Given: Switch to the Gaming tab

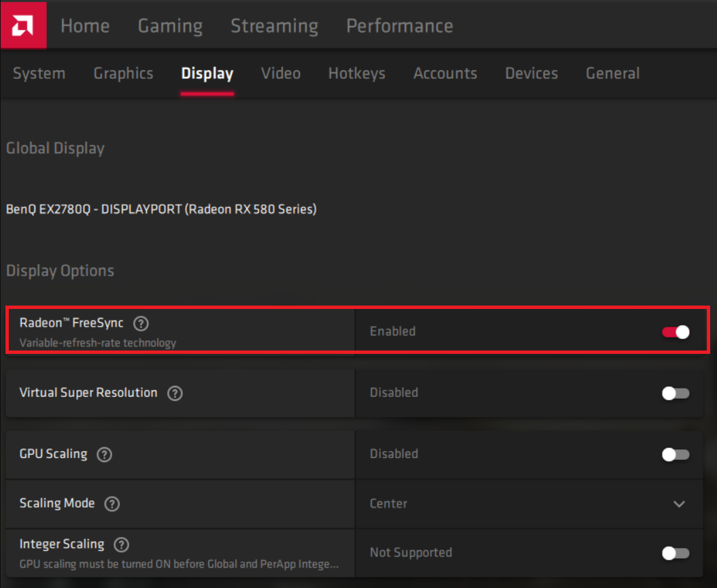Looking at the screenshot, I should click(170, 26).
